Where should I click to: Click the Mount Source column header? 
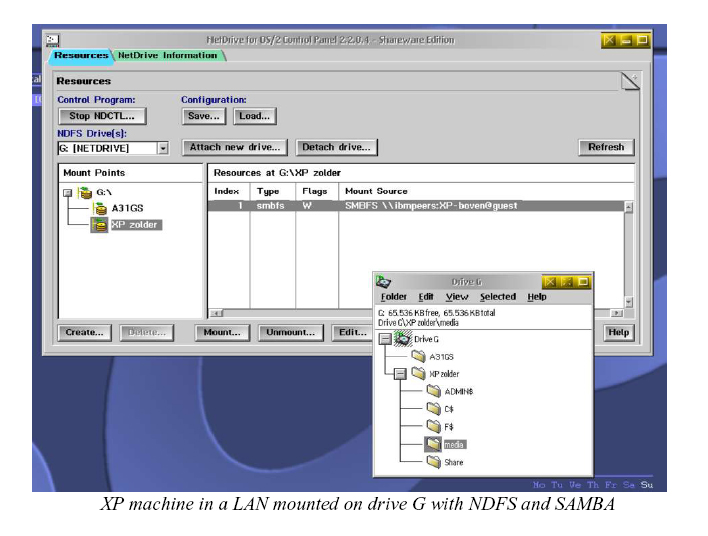pyautogui.click(x=376, y=191)
